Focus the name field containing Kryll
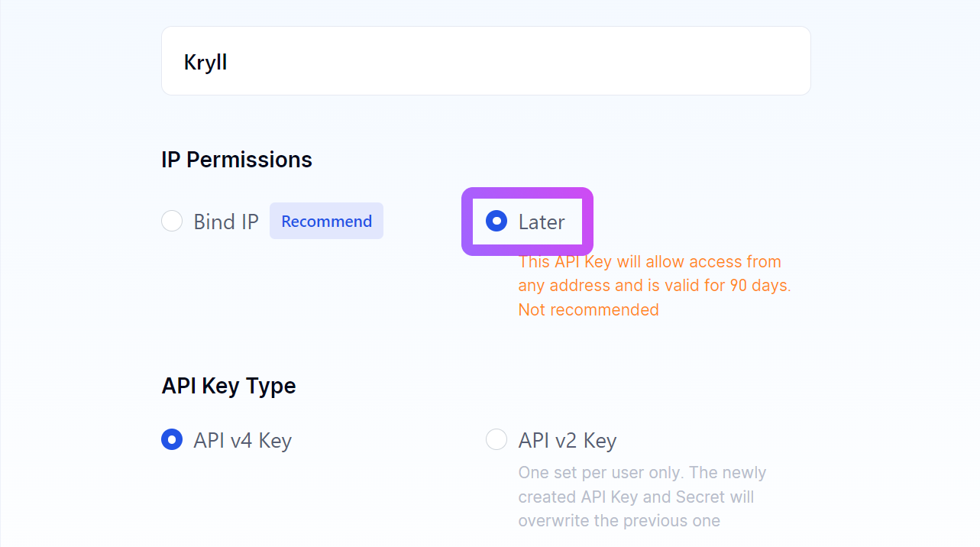The height and width of the screenshot is (547, 980). 486,61
